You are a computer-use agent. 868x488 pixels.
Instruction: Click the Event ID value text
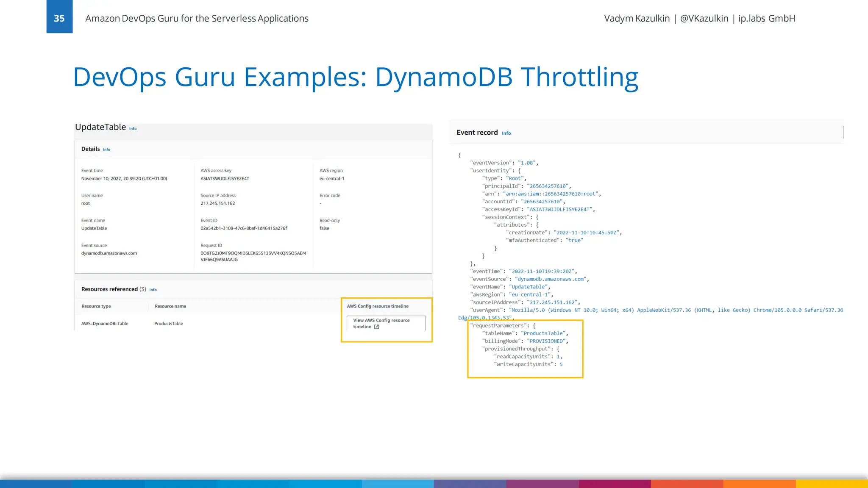click(244, 228)
